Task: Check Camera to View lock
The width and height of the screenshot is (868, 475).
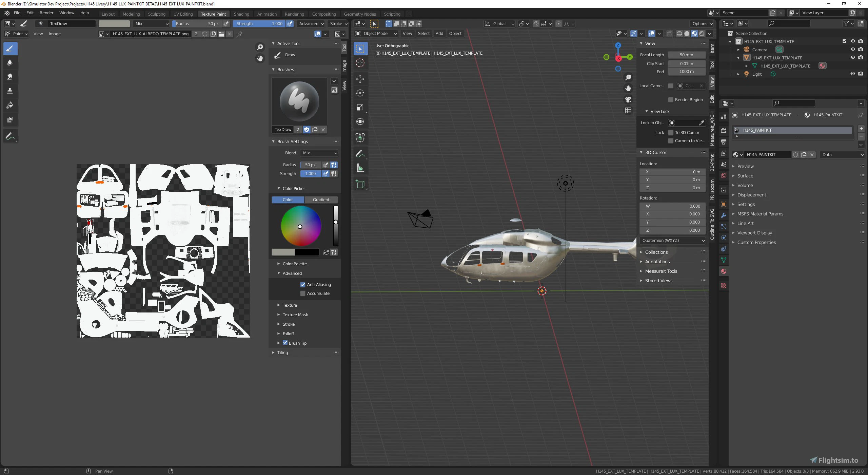Action: click(x=670, y=141)
